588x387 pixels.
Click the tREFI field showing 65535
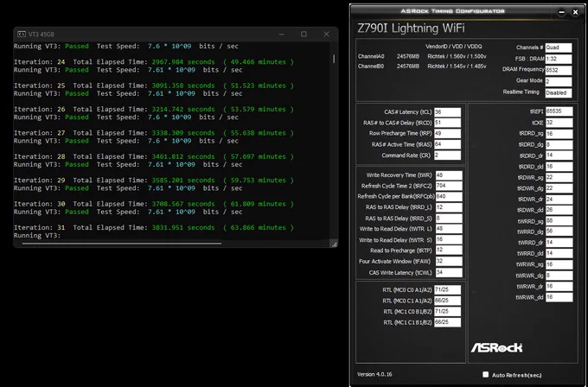coord(559,111)
